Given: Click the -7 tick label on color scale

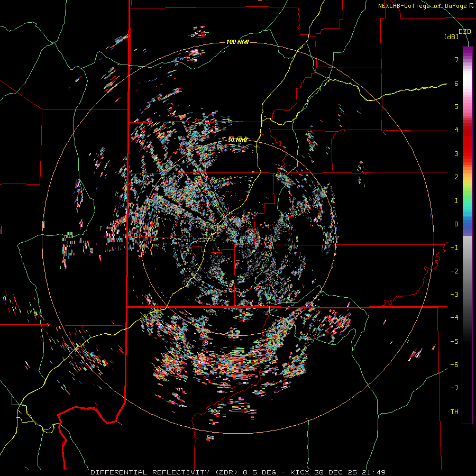Looking at the screenshot, I should [x=454, y=388].
